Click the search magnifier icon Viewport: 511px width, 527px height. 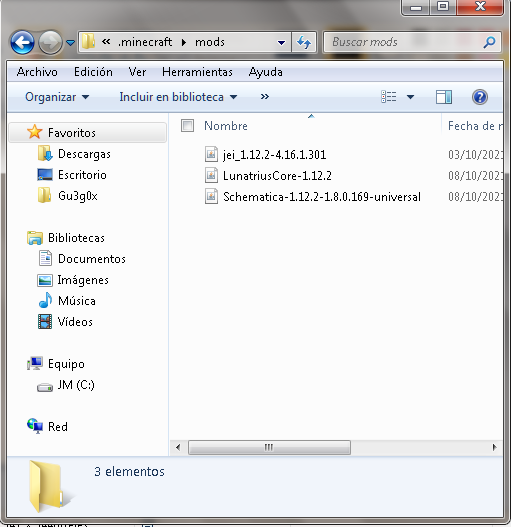click(489, 42)
